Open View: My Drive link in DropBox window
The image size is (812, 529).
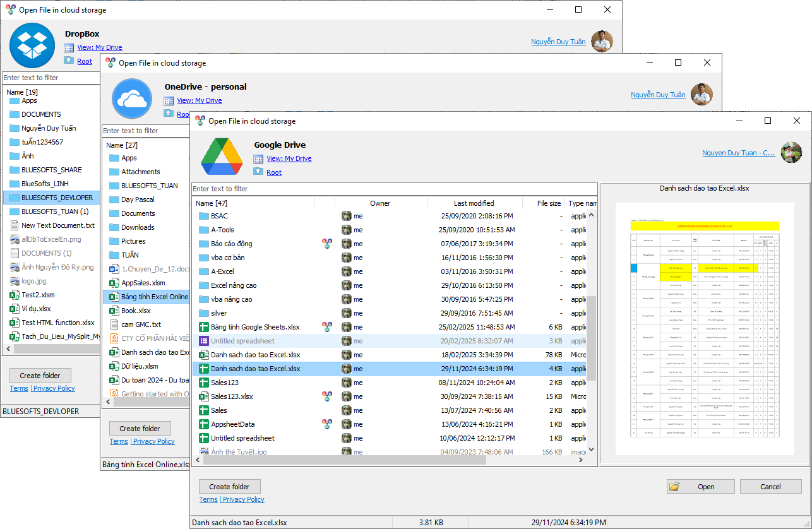(x=100, y=47)
